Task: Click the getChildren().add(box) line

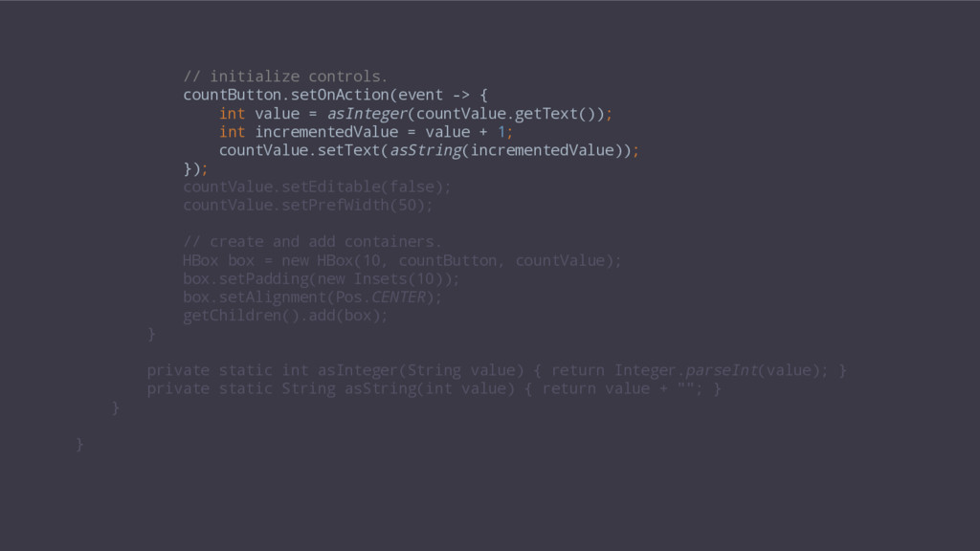Action: pyautogui.click(x=285, y=316)
